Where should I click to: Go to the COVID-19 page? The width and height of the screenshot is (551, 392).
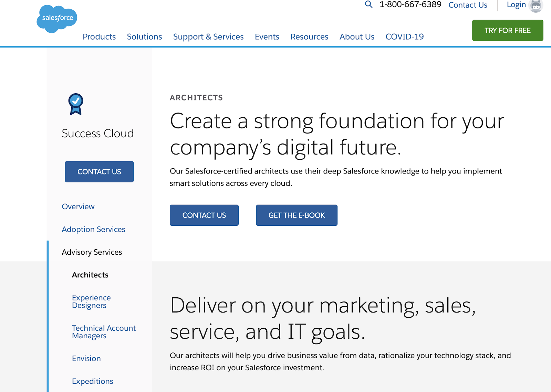pyautogui.click(x=405, y=37)
